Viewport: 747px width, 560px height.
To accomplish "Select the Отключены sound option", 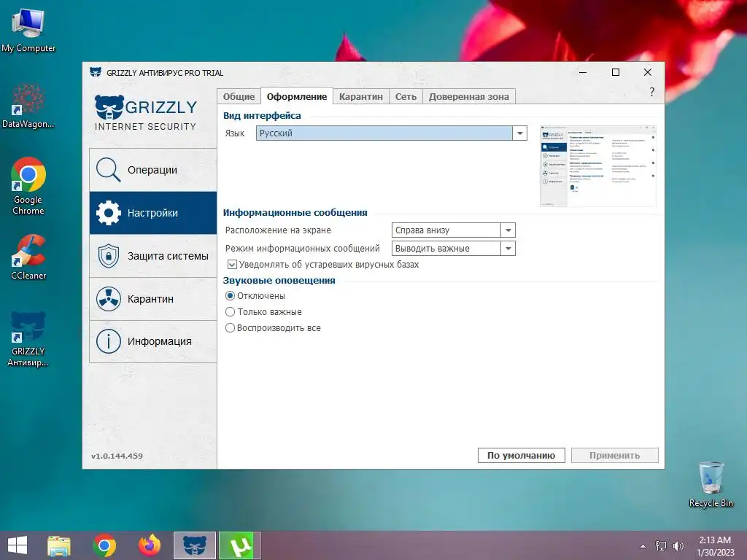I will (230, 296).
